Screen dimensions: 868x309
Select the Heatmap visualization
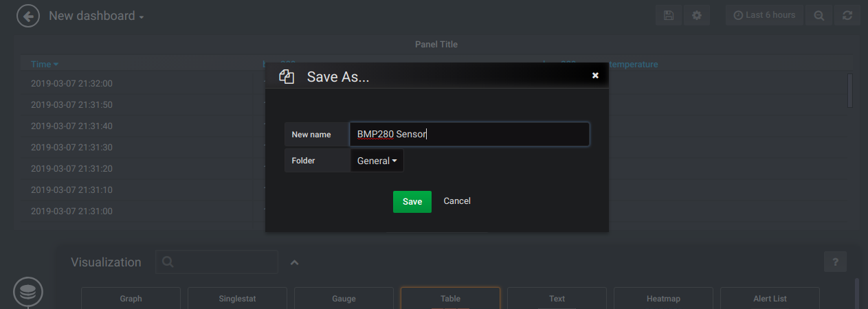coord(663,298)
